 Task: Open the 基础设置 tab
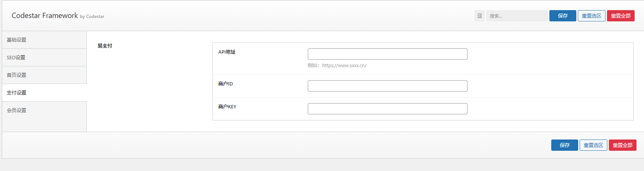(44, 40)
